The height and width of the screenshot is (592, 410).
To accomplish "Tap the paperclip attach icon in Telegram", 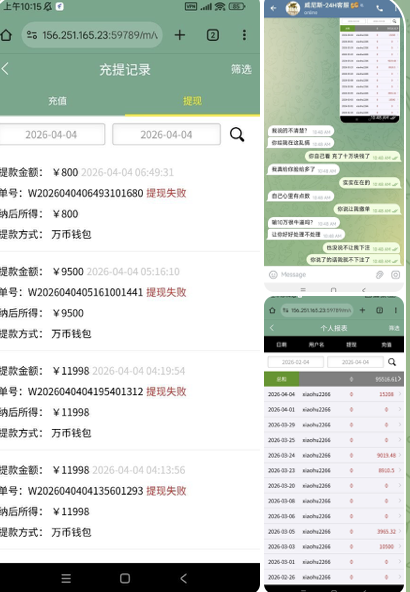I will point(380,275).
